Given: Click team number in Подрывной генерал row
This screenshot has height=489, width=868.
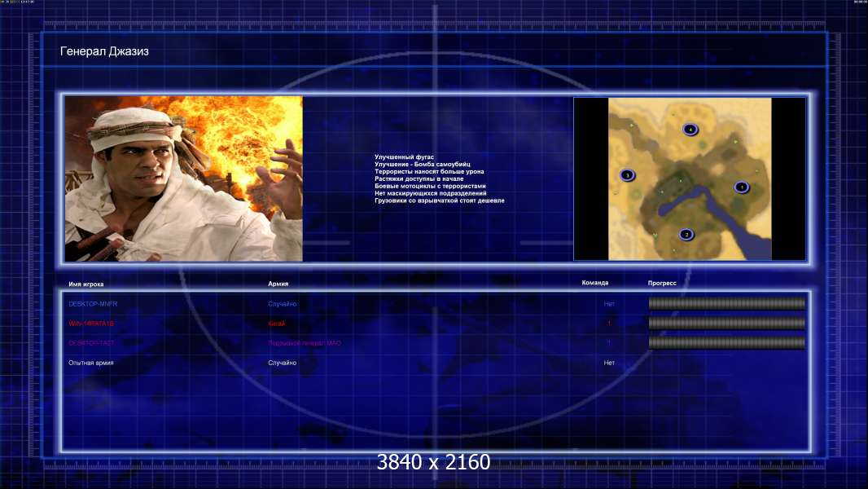Looking at the screenshot, I should point(609,343).
